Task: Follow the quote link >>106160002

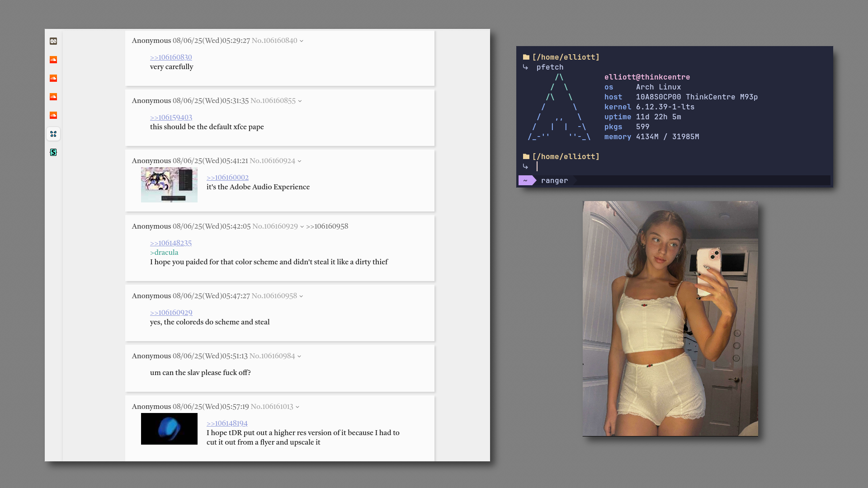Action: (x=227, y=177)
